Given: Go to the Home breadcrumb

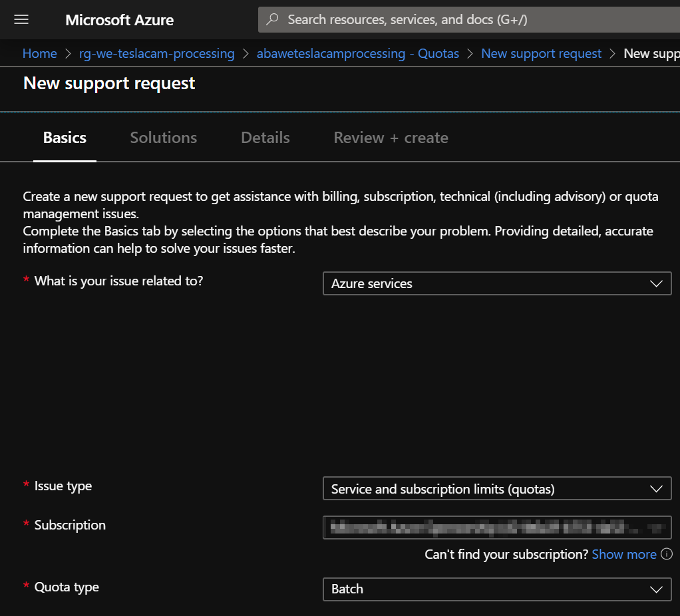Looking at the screenshot, I should tap(39, 53).
